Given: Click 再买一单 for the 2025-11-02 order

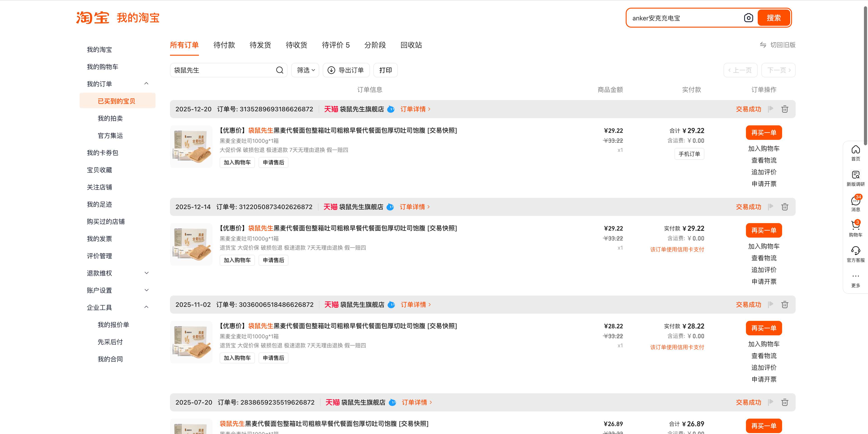Looking at the screenshot, I should [x=764, y=328].
